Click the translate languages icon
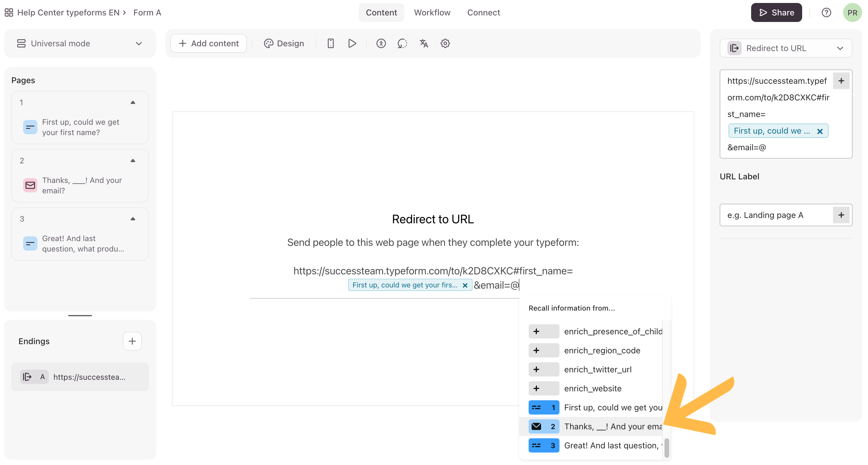This screenshot has height=465, width=868. 424,43
